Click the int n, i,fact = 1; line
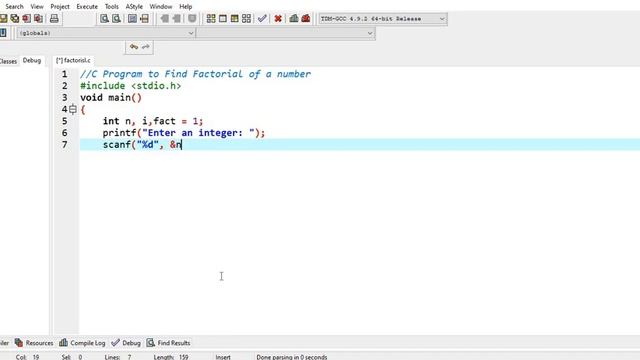Image resolution: width=640 pixels, height=360 pixels. [153, 121]
